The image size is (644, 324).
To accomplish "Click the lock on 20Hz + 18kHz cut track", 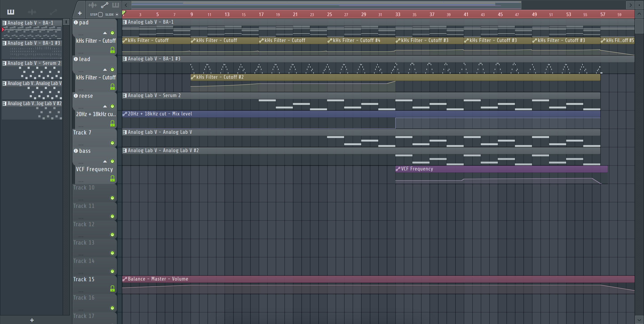I will [x=112, y=124].
